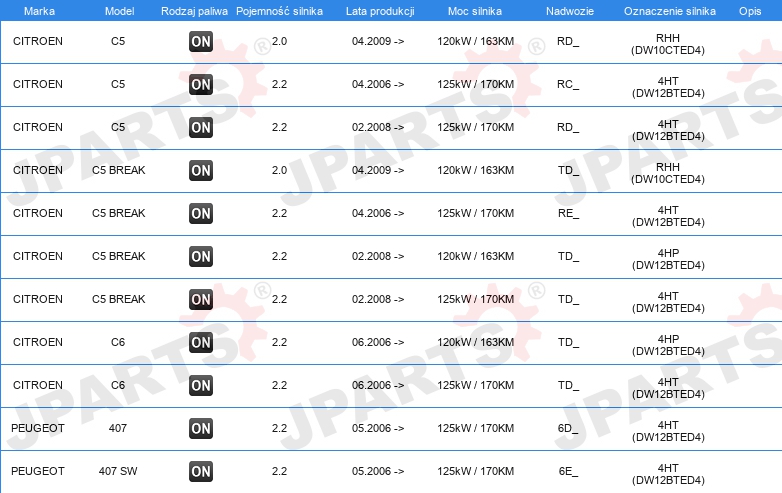Select PEUGEOT 407 SW model cell
This screenshot has height=493, width=782.
118,471
